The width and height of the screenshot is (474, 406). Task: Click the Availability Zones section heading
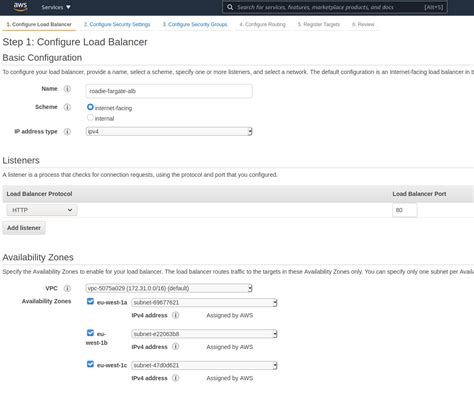(38, 257)
